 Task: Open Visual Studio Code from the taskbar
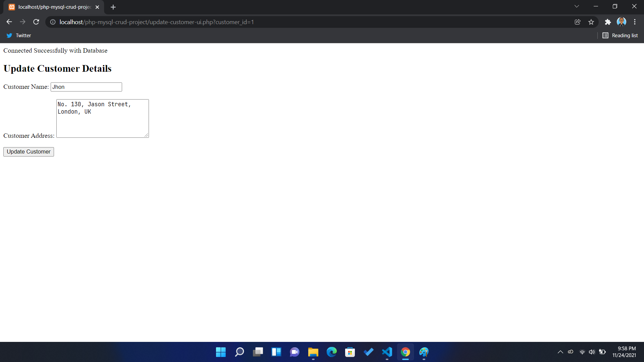[x=387, y=352]
